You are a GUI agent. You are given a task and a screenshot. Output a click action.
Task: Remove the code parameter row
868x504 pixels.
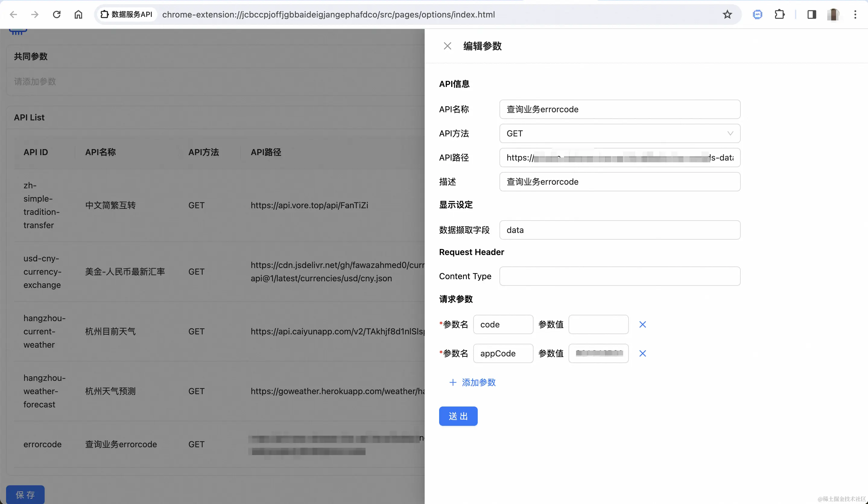point(642,324)
